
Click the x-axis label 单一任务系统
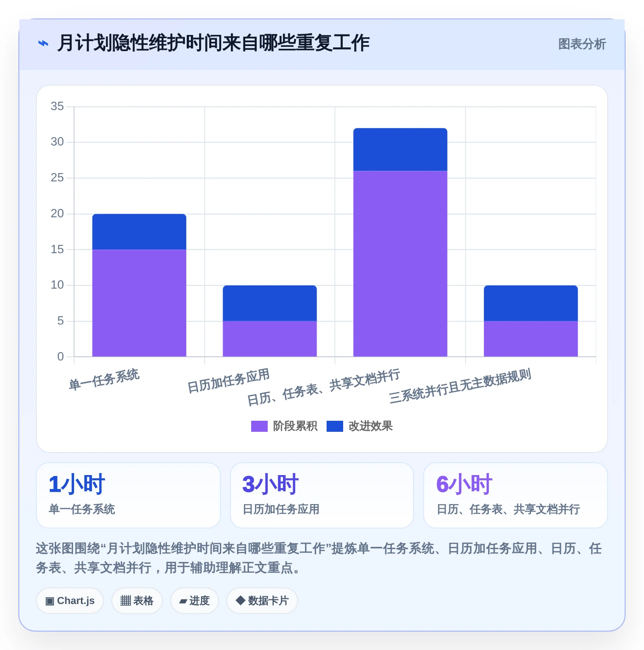[104, 380]
